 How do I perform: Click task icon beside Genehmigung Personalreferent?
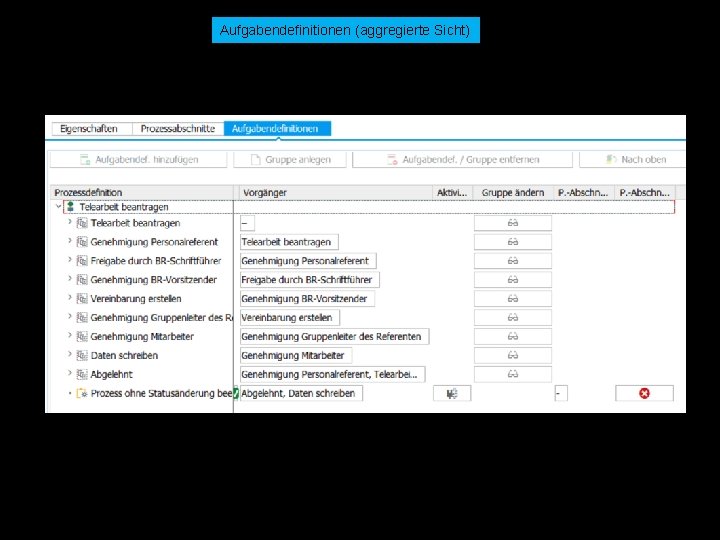click(x=82, y=242)
